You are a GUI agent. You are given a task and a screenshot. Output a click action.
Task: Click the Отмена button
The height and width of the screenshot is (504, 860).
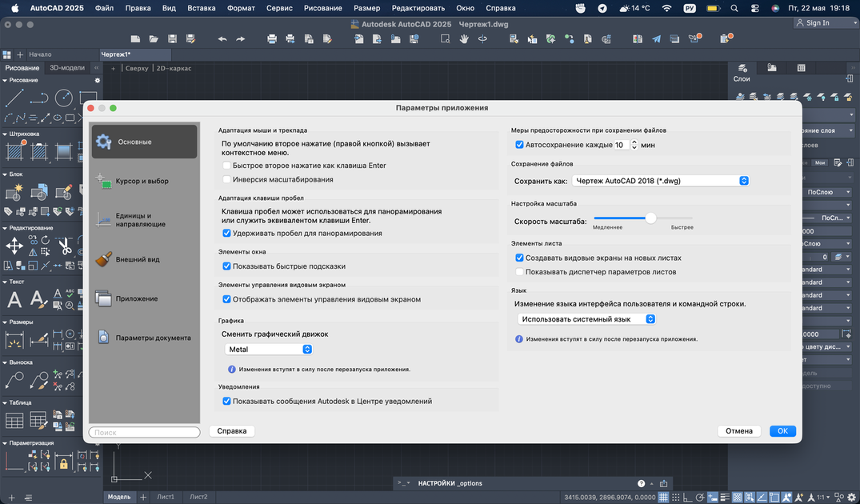click(x=738, y=431)
